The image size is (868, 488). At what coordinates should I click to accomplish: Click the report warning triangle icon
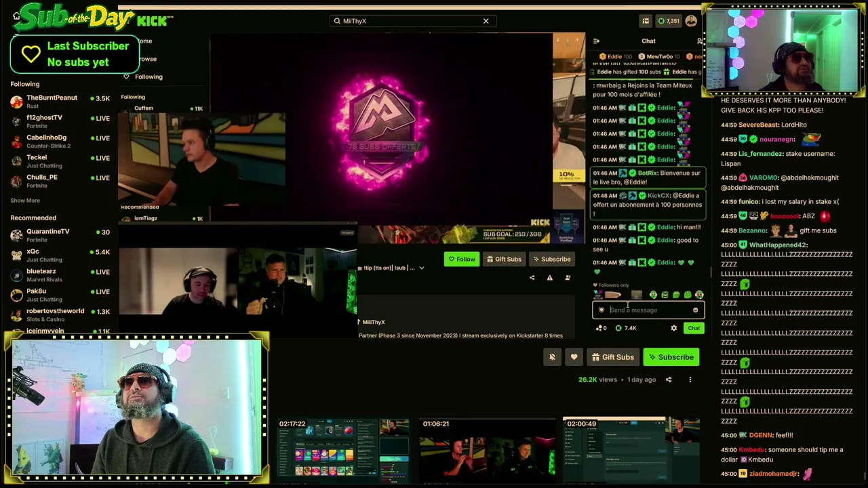coord(550,278)
